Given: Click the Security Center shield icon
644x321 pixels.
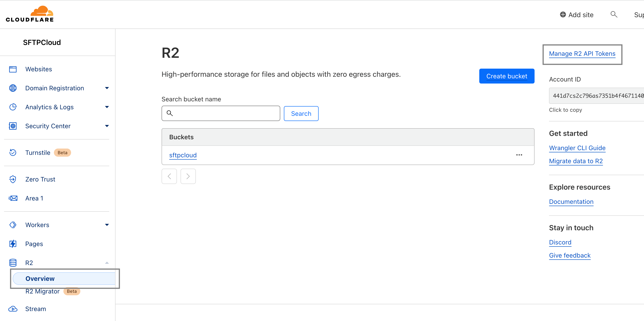Looking at the screenshot, I should pos(13,126).
